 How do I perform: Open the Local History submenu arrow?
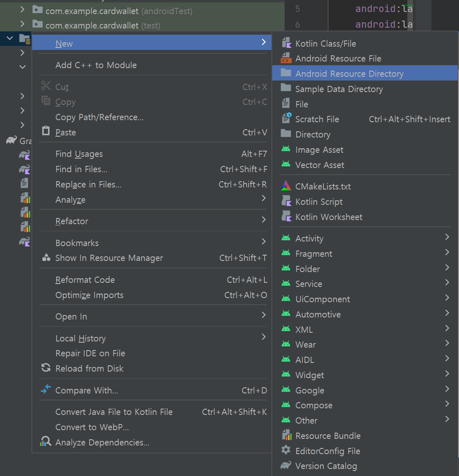[x=264, y=336]
